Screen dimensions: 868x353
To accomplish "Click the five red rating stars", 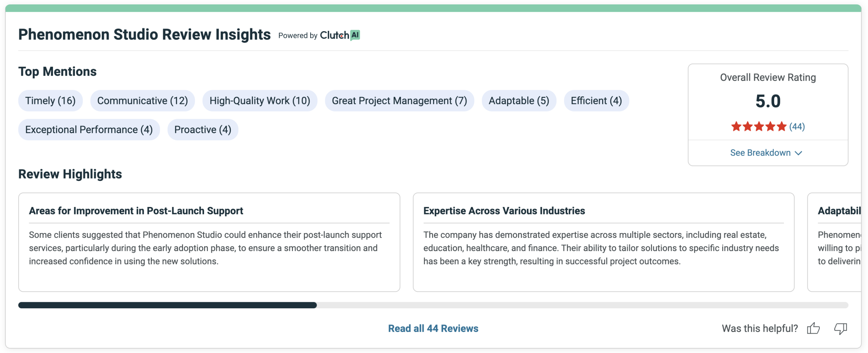I will pyautogui.click(x=758, y=126).
